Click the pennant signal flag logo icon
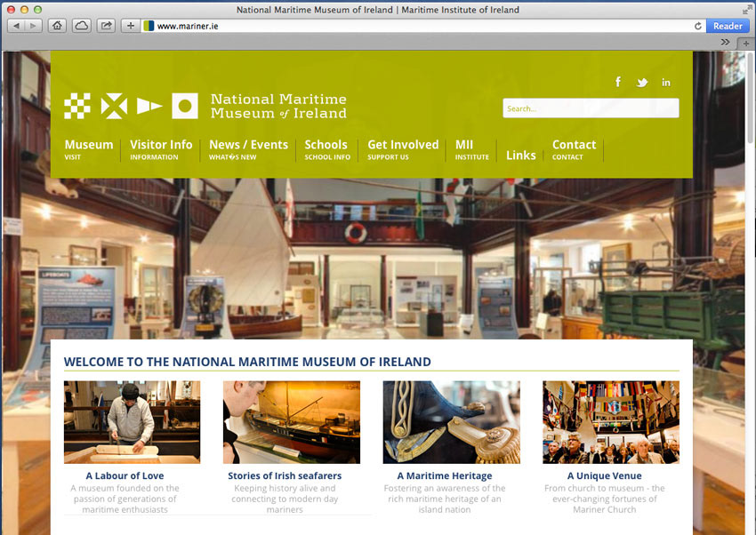Image resolution: width=756 pixels, height=535 pixels. pos(149,106)
